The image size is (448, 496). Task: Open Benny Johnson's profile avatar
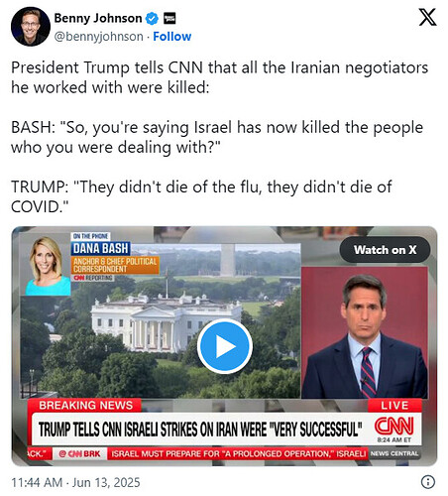[31, 27]
